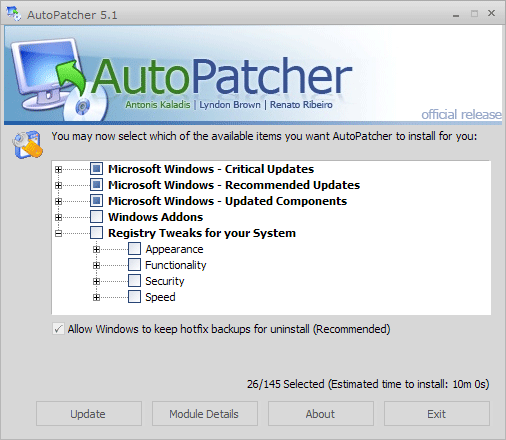The height and width of the screenshot is (440, 506).
Task: Enable the Appearance tweaks checkbox
Action: coord(134,249)
